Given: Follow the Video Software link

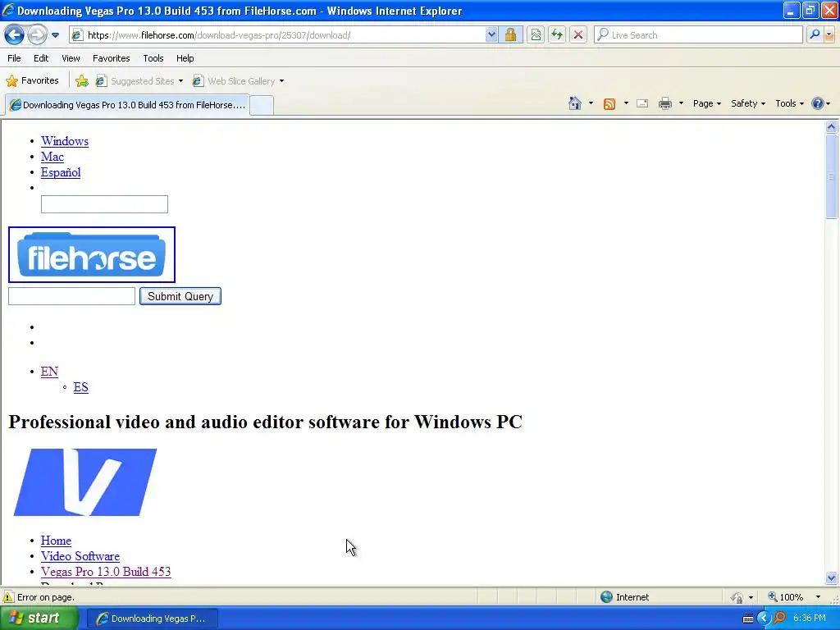Looking at the screenshot, I should [80, 557].
